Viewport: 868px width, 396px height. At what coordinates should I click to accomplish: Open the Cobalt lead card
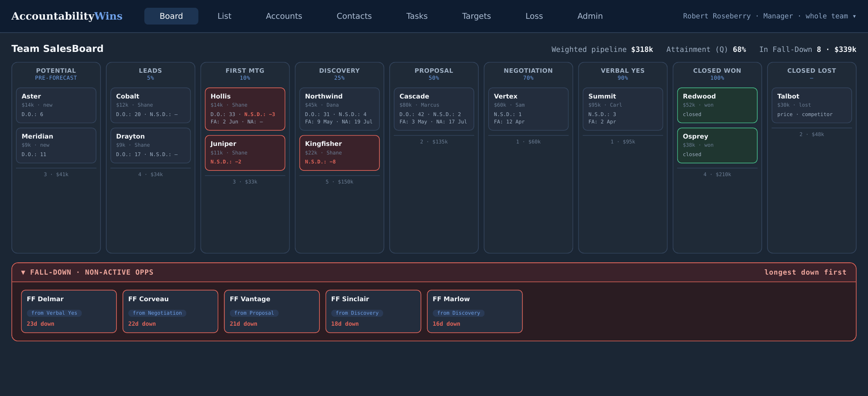click(x=150, y=105)
